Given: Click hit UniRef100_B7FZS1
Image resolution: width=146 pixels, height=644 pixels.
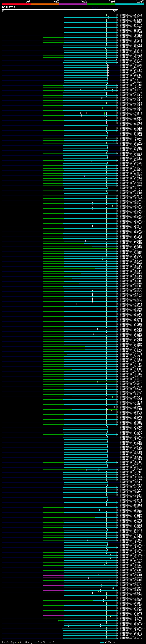Looking at the screenshot, I should coord(131,85).
